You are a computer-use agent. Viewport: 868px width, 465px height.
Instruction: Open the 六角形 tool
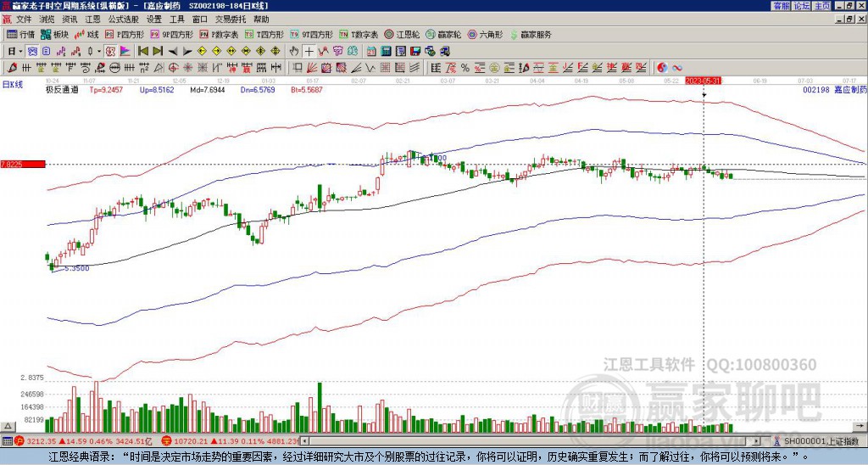click(486, 34)
